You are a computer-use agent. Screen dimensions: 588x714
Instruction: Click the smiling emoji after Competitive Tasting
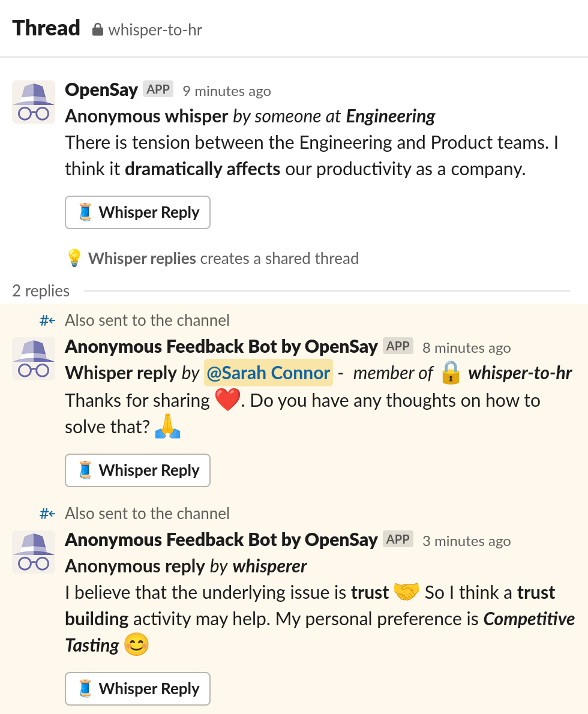coord(135,645)
